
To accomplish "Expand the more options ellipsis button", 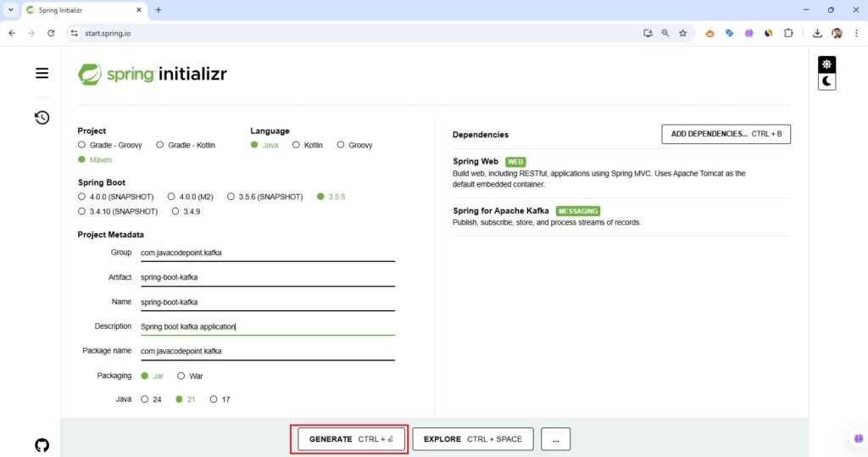I will pos(555,439).
